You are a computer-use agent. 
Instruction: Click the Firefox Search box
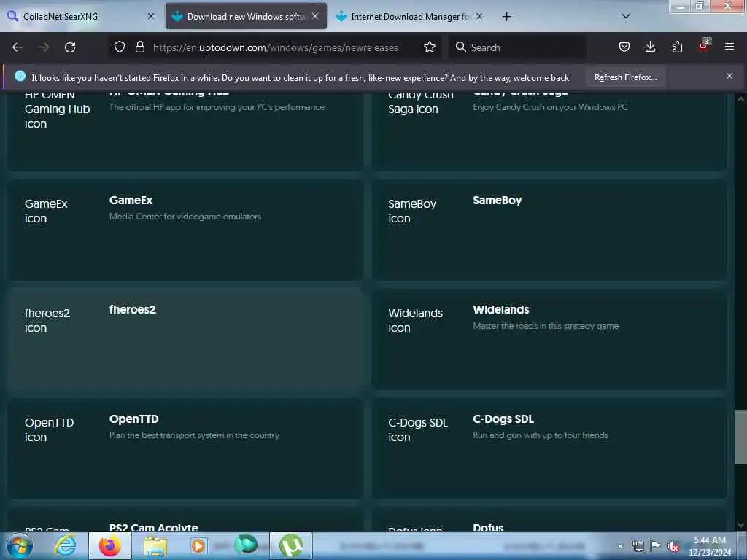pyautogui.click(x=517, y=47)
